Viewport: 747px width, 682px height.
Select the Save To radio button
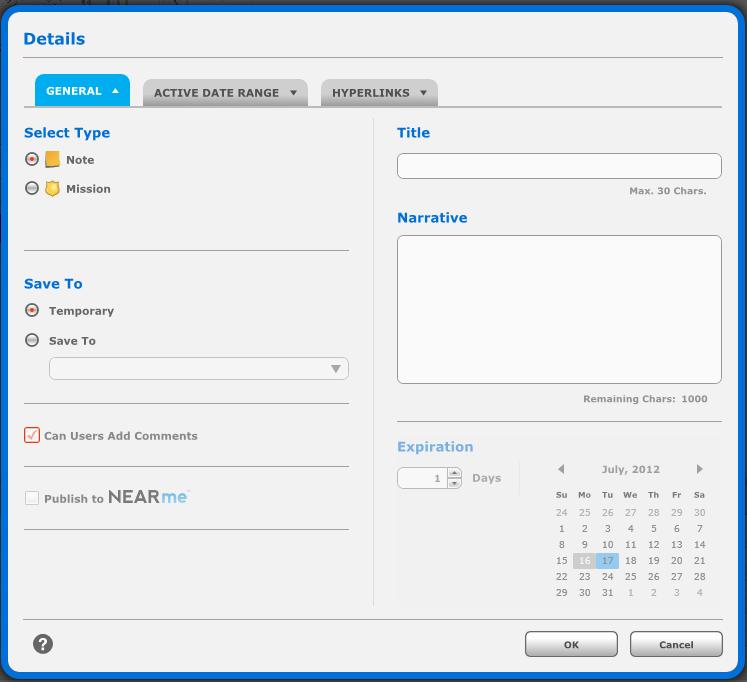click(32, 340)
